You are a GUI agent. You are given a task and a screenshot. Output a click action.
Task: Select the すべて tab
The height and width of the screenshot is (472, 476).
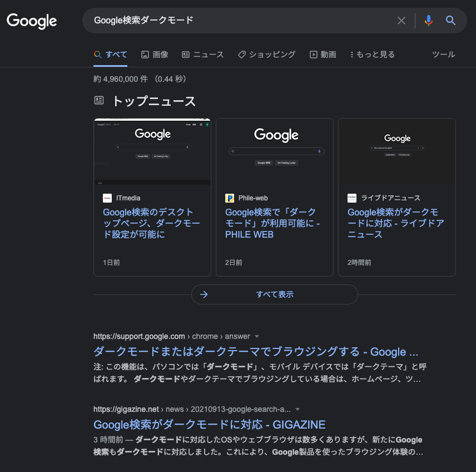click(110, 55)
